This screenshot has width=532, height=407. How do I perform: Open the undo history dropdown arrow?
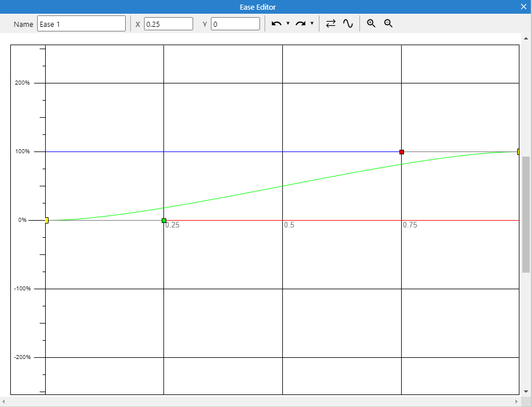(x=288, y=23)
